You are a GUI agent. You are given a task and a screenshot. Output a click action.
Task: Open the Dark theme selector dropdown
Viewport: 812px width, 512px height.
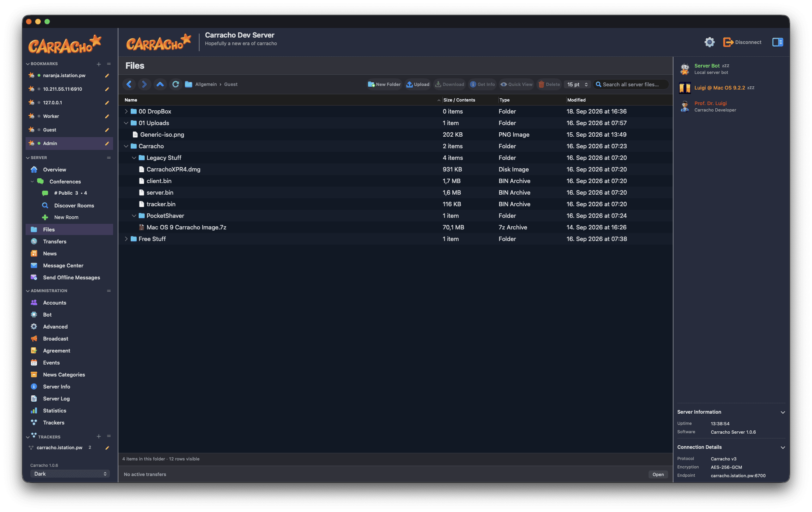coord(70,474)
